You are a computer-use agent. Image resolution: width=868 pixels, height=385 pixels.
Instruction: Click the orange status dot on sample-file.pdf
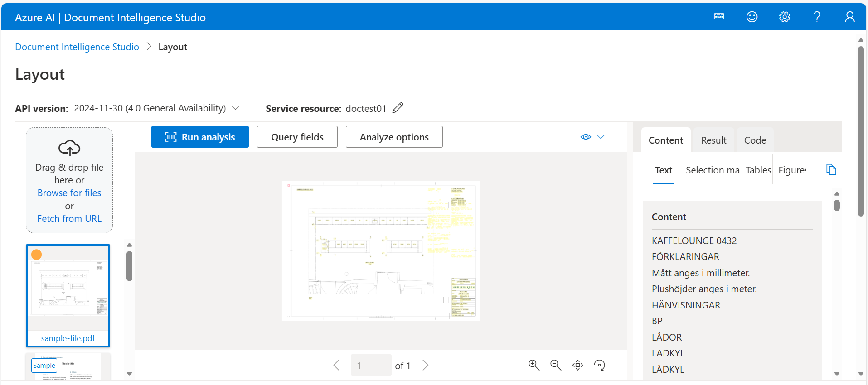pyautogui.click(x=36, y=255)
